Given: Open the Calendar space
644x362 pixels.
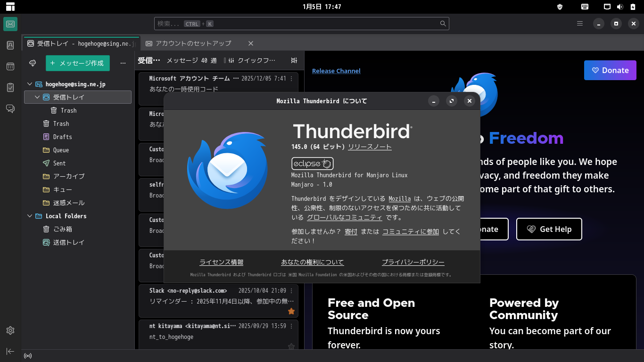Looking at the screenshot, I should pyautogui.click(x=10, y=66).
